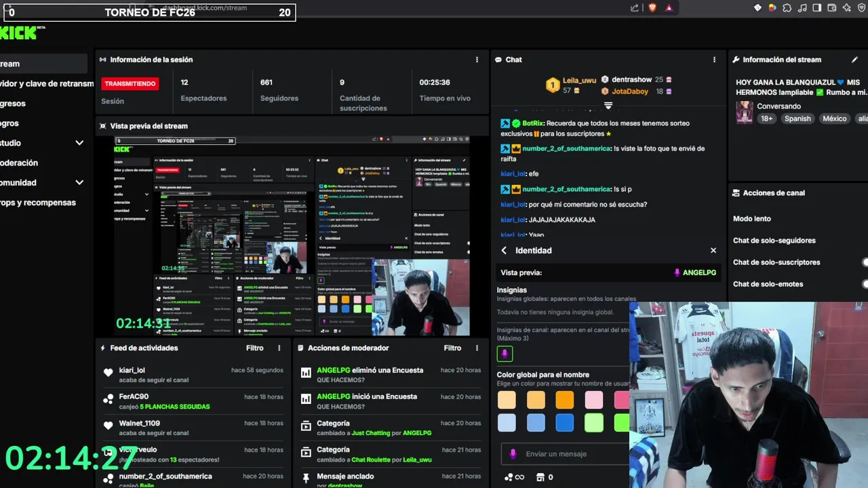
Task: Open Filtro in Acciones de moderador
Action: tap(452, 348)
